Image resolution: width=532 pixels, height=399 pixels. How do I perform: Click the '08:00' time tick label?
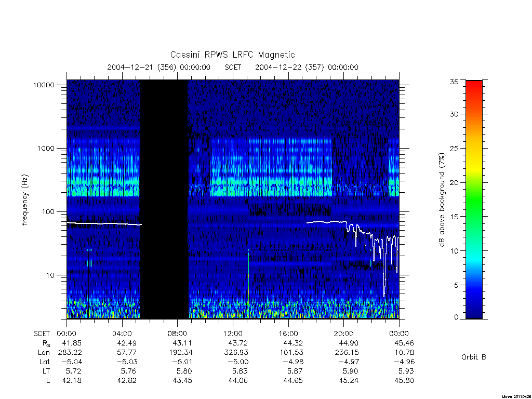coord(178,334)
